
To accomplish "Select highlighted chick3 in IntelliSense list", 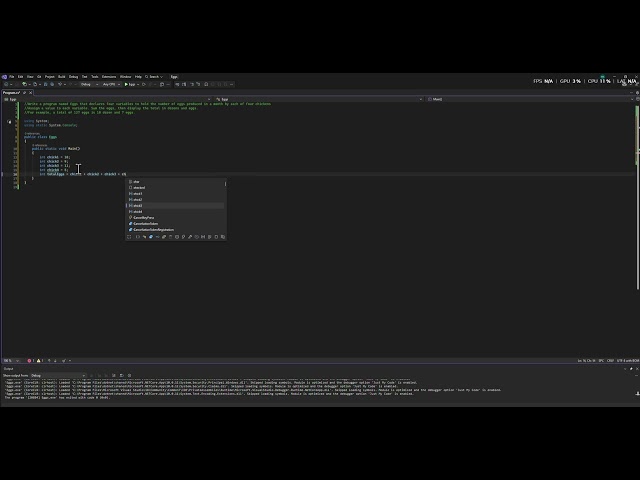I will click(x=176, y=206).
